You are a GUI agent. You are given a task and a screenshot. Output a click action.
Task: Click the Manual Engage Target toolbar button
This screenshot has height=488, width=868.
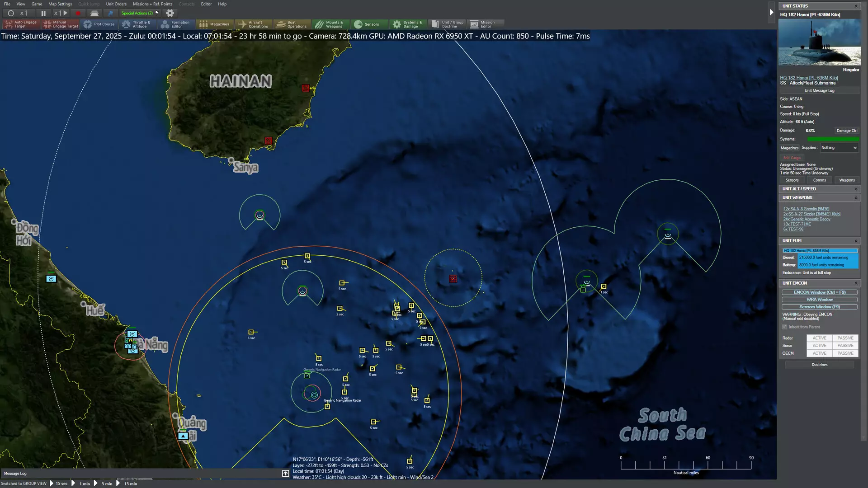click(61, 24)
